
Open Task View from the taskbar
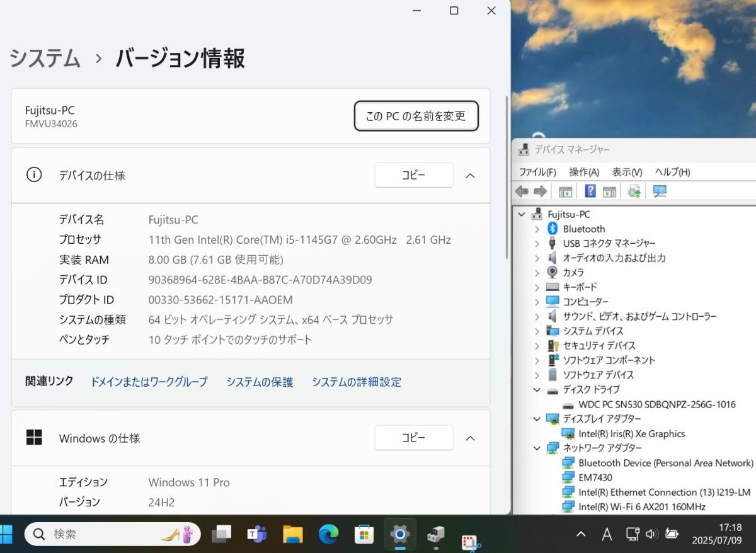point(221,534)
